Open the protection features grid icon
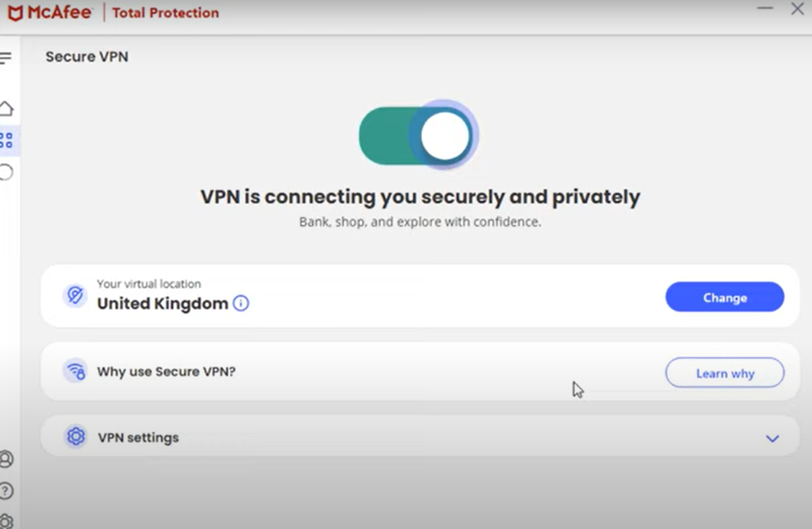The image size is (812, 529). coord(7,140)
